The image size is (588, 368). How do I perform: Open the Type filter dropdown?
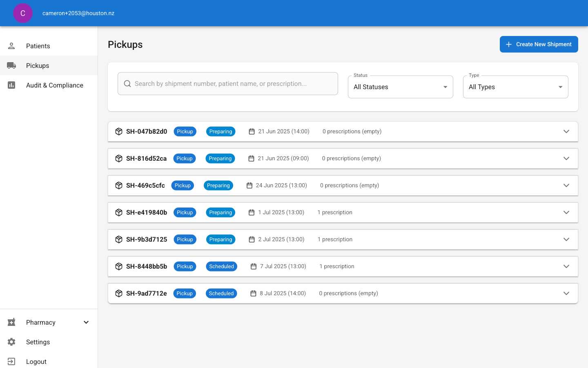pos(516,87)
